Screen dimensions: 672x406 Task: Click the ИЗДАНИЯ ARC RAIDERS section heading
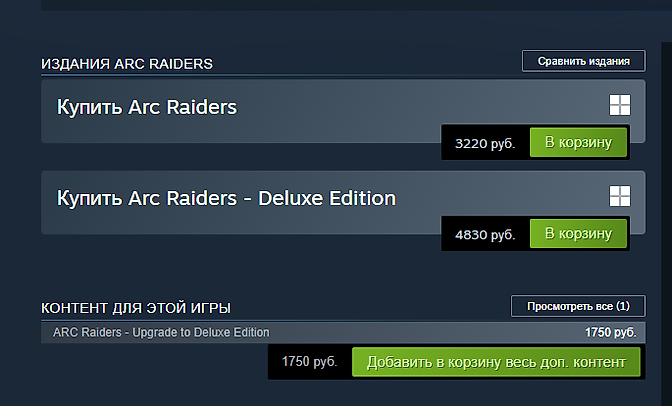click(127, 64)
